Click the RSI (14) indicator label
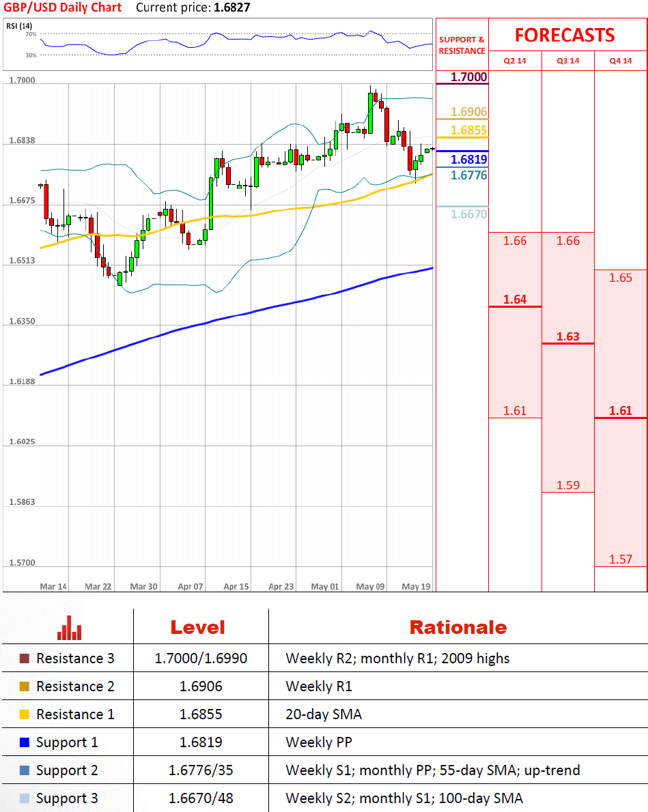Viewport: 648px width, 812px height. 19,26
